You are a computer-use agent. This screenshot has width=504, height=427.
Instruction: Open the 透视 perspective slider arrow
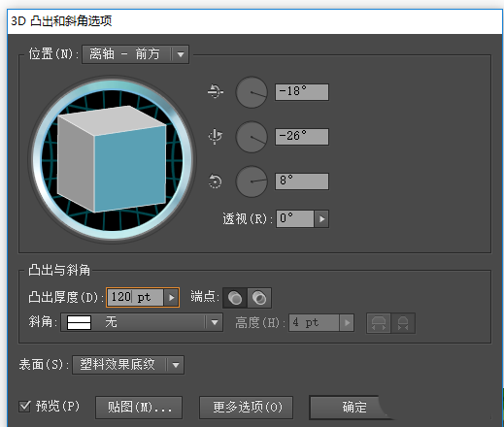[x=321, y=219]
